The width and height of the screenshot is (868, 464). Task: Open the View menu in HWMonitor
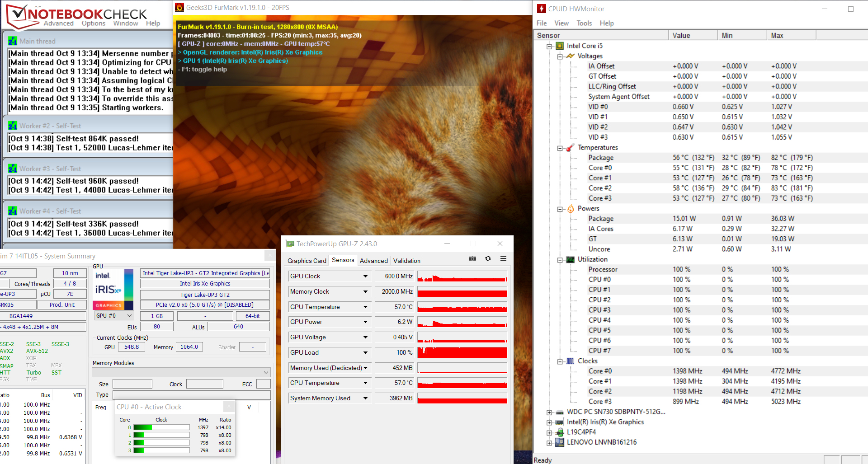click(561, 23)
